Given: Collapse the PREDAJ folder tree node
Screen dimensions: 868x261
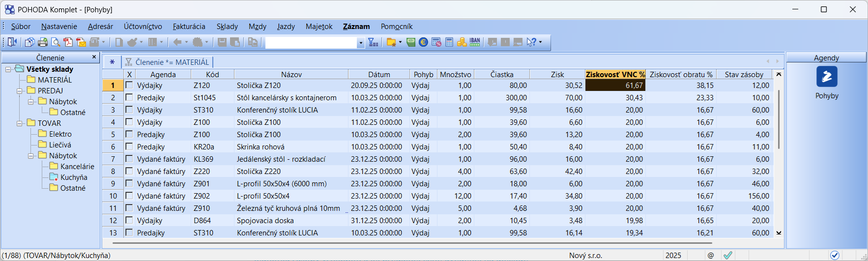Looking at the screenshot, I should coord(20,91).
